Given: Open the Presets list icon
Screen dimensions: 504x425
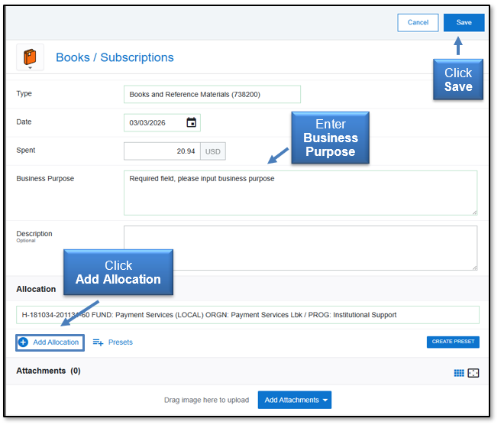Looking at the screenshot, I should (x=98, y=342).
